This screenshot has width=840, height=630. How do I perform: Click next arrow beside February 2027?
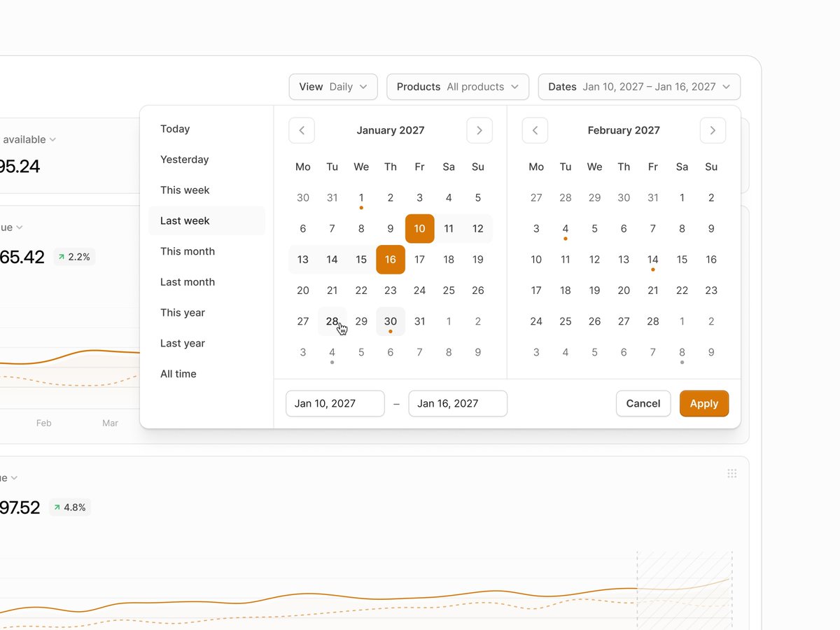pyautogui.click(x=713, y=130)
